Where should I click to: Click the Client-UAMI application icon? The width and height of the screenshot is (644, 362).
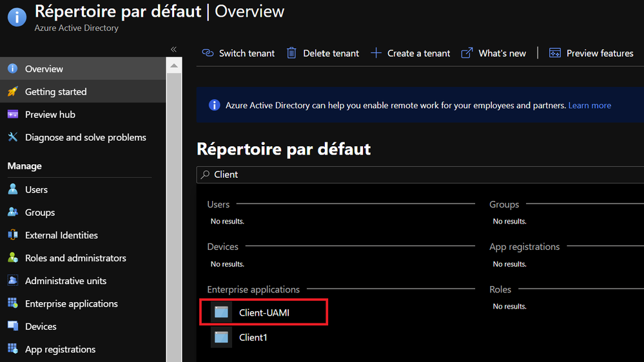221,312
